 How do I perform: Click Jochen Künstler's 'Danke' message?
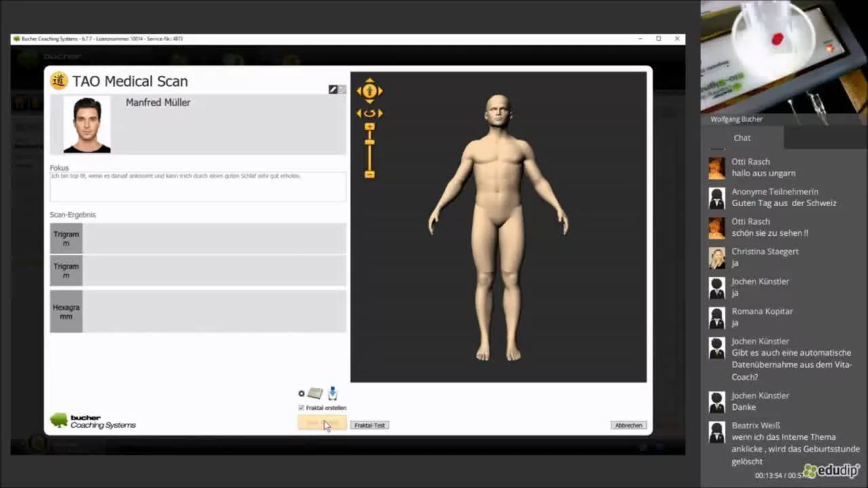click(x=744, y=407)
